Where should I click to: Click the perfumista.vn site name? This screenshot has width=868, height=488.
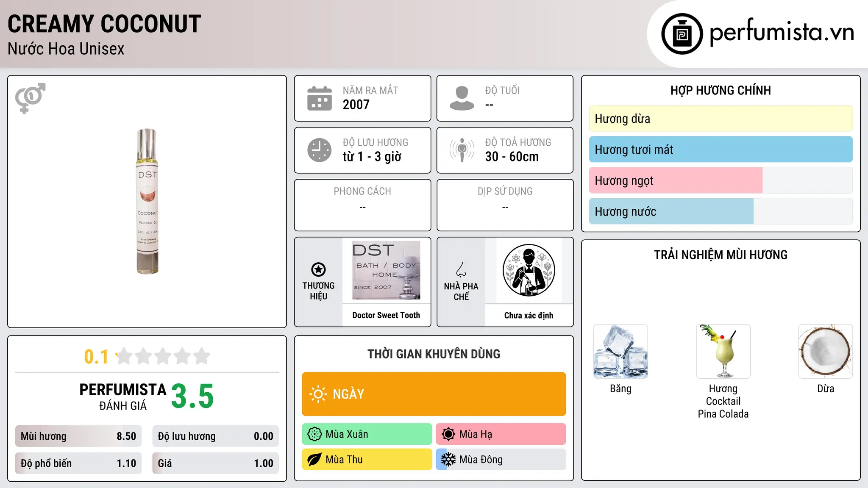pos(782,32)
